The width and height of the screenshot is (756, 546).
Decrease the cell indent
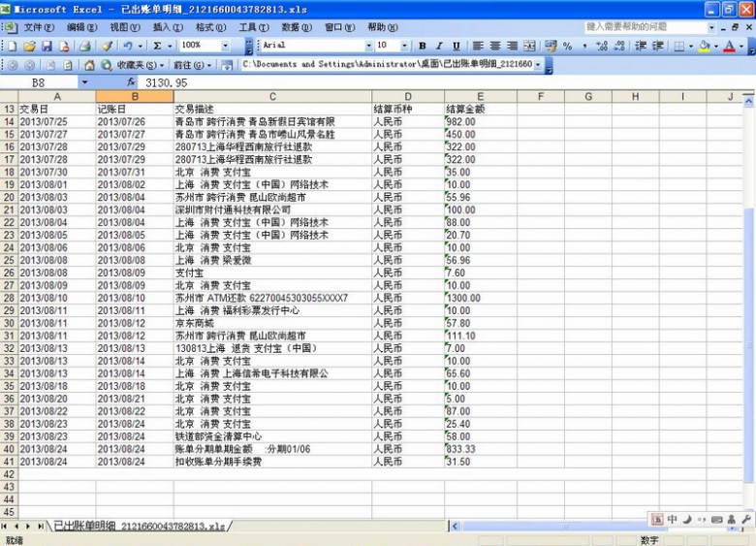point(641,46)
